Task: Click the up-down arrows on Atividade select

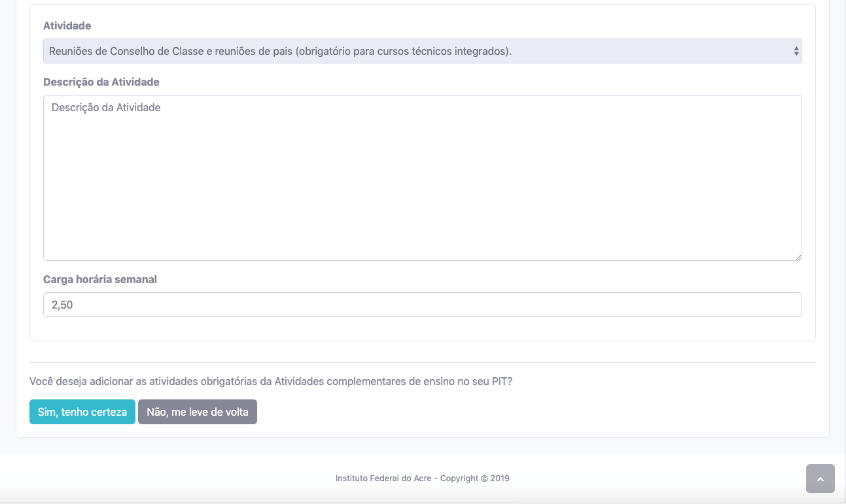Action: click(796, 51)
